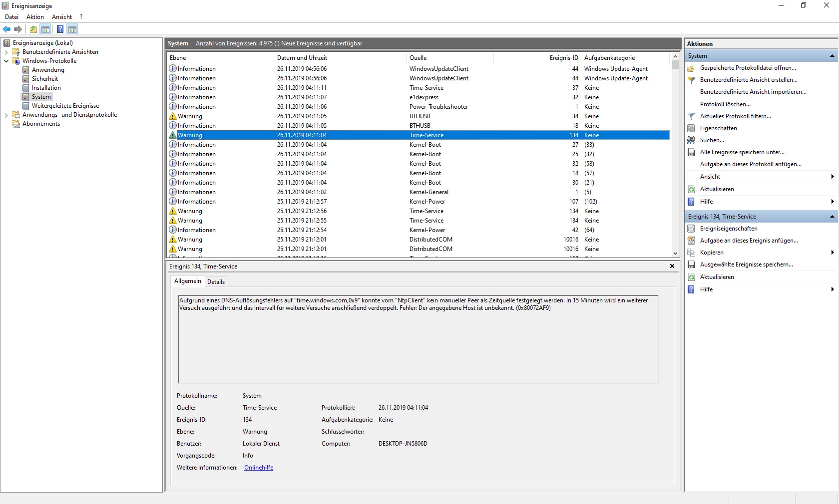
Task: Click the filter funnel icon for Benutzerdefinierte Ansicht erstellen
Action: pyautogui.click(x=691, y=80)
